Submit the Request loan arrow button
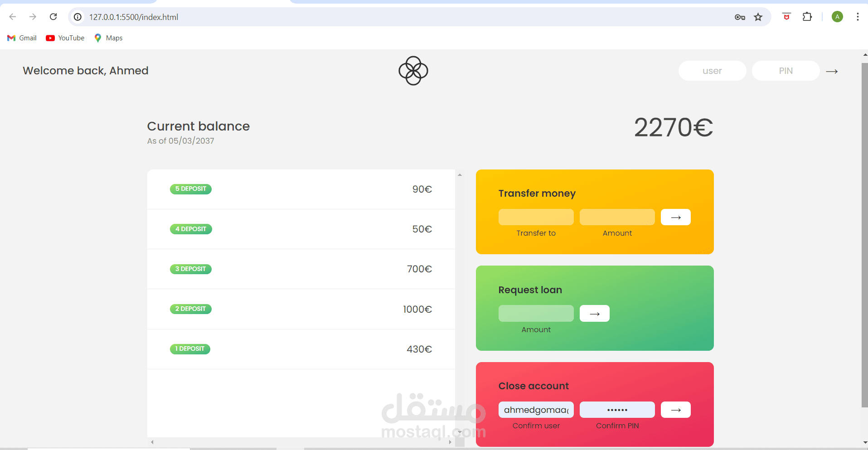The height and width of the screenshot is (450, 868). (594, 314)
